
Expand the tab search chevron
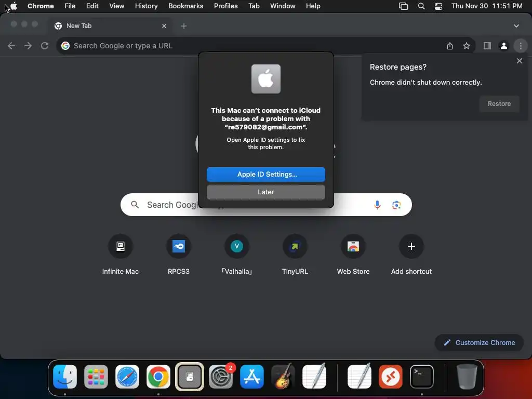pyautogui.click(x=516, y=26)
